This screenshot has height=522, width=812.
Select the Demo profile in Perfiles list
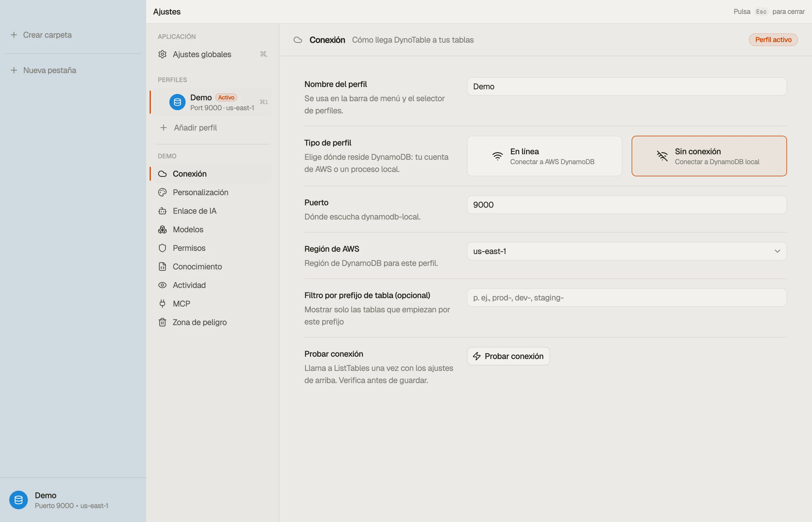tap(212, 102)
